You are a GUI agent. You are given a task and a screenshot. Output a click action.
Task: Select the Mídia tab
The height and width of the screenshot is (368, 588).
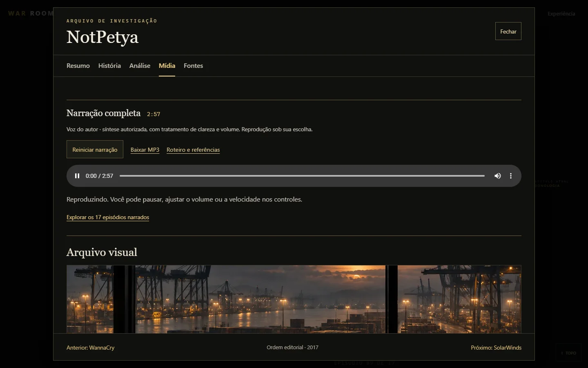(x=167, y=66)
